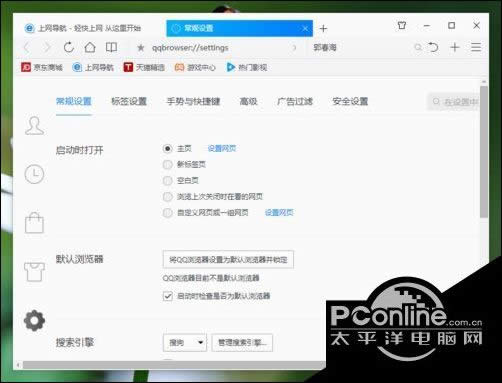The width and height of the screenshot is (502, 383).
Task: Select restore last closed pages radio
Action: (x=167, y=197)
